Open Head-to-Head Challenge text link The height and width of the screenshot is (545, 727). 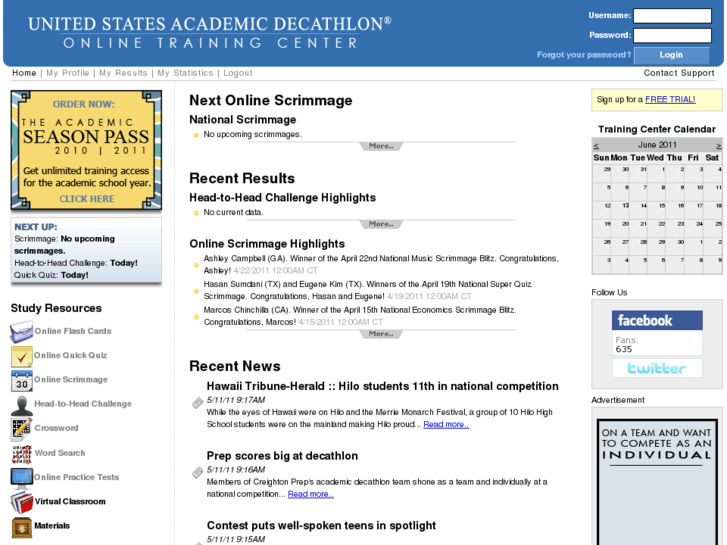point(83,404)
